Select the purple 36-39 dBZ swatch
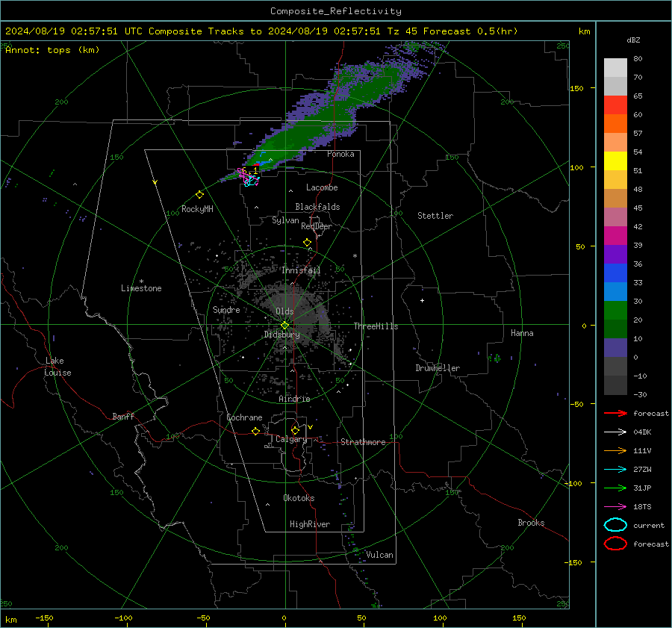The height and width of the screenshot is (628, 672). point(615,255)
